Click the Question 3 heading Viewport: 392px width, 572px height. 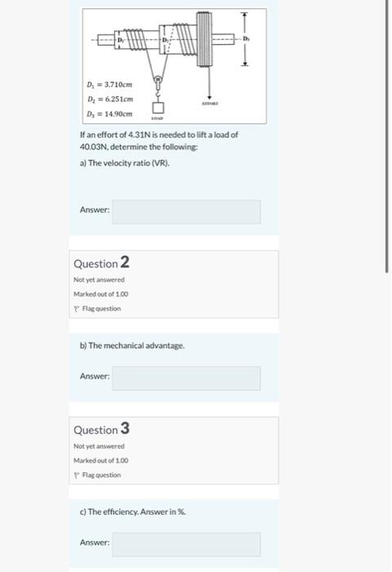point(101,429)
